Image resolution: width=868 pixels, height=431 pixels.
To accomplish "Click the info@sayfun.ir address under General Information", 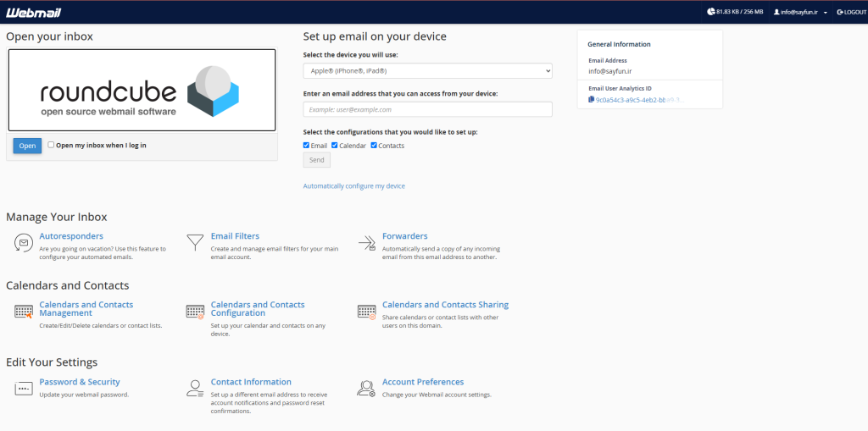I will tap(610, 71).
